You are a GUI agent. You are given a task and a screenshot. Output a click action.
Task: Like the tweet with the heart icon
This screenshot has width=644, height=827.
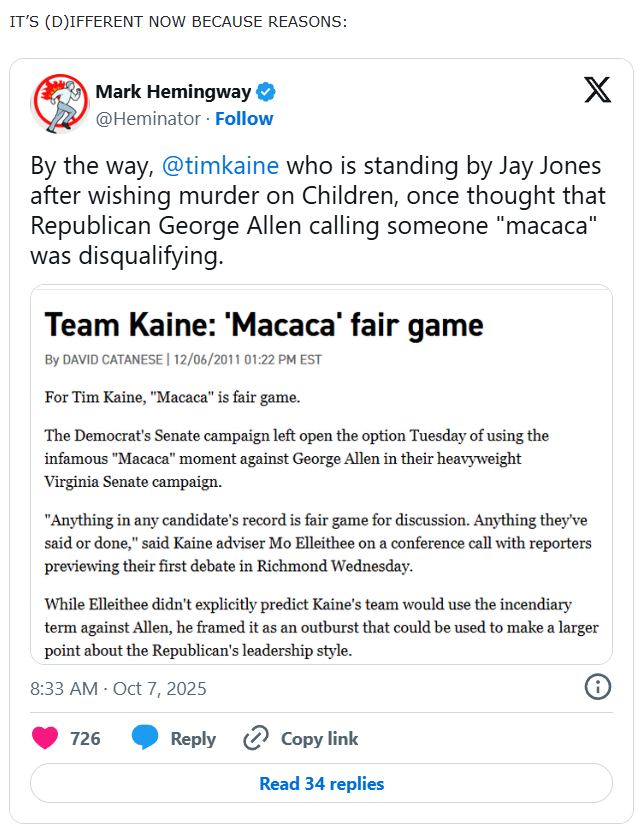[x=45, y=739]
